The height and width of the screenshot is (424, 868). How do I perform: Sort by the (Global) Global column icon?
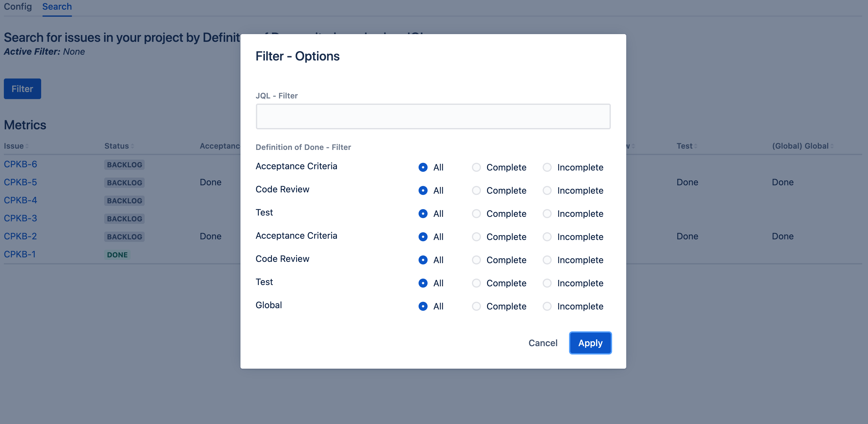click(x=832, y=146)
